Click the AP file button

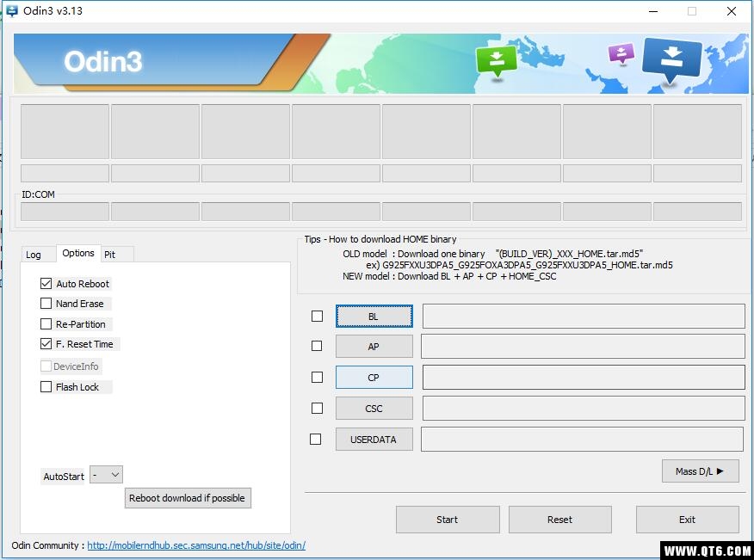click(x=374, y=346)
